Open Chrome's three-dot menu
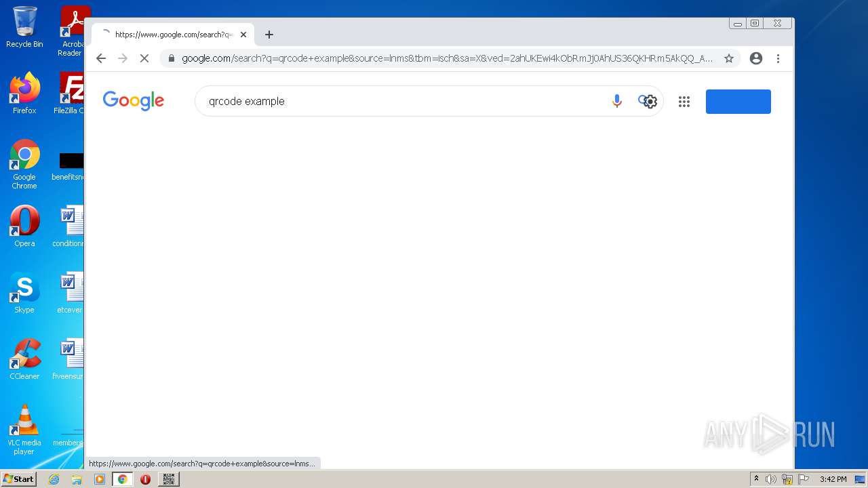This screenshot has height=488, width=868. tap(778, 58)
